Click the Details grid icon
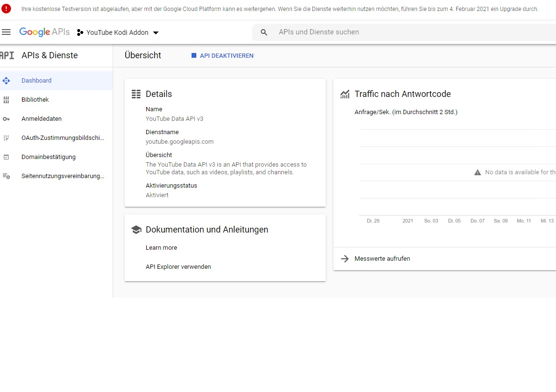This screenshot has width=556, height=392. [x=136, y=94]
